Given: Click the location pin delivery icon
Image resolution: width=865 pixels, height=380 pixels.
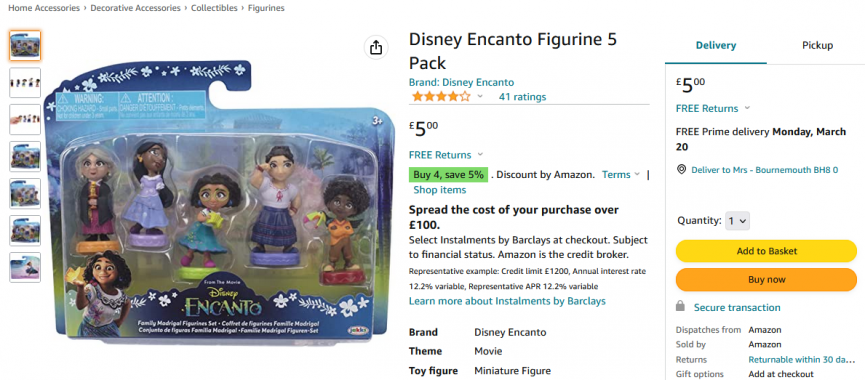Looking at the screenshot, I should [681, 170].
